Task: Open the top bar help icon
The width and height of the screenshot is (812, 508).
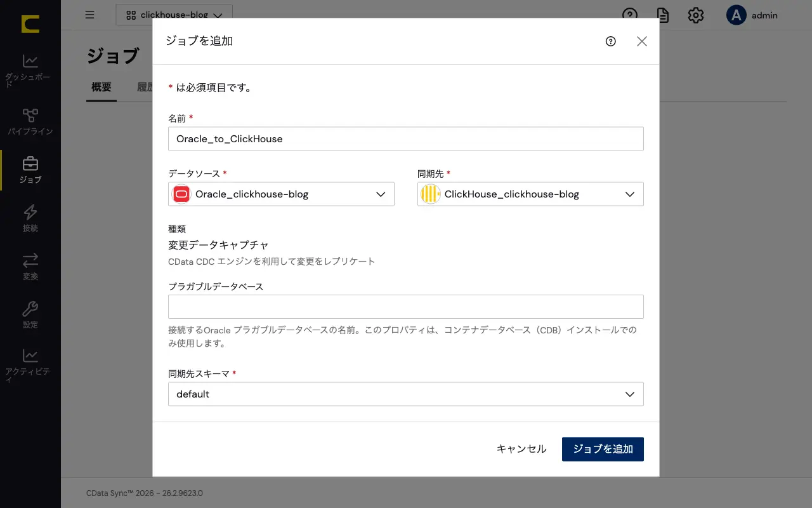Action: point(630,15)
